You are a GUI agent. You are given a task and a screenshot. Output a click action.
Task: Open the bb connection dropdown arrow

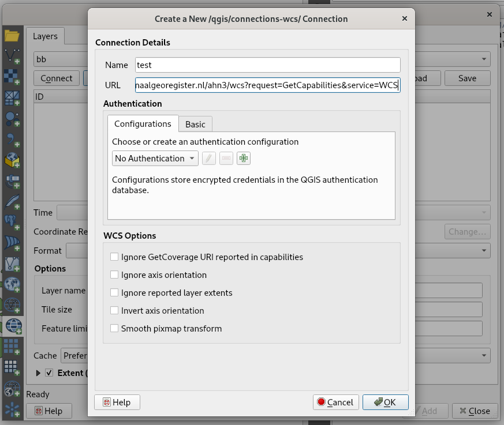click(484, 59)
